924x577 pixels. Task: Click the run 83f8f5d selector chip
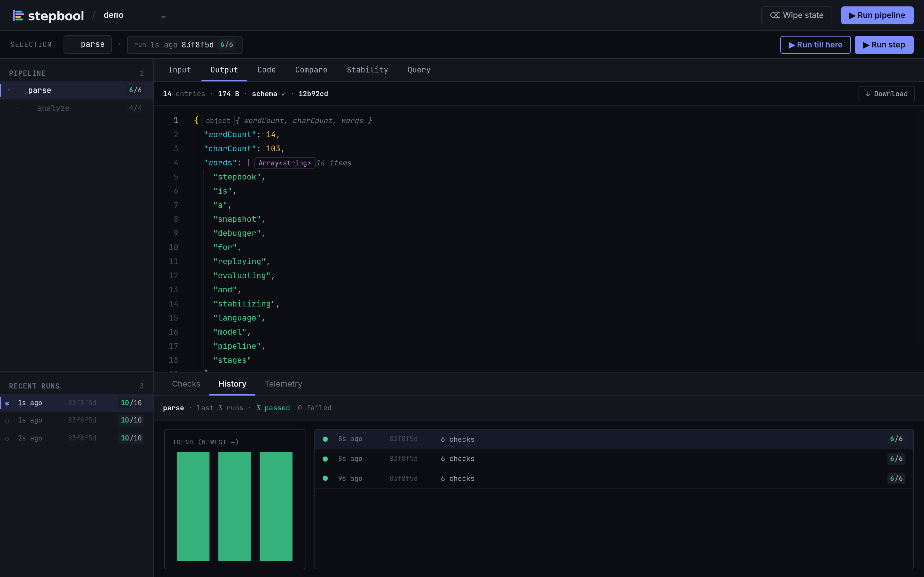pos(184,45)
